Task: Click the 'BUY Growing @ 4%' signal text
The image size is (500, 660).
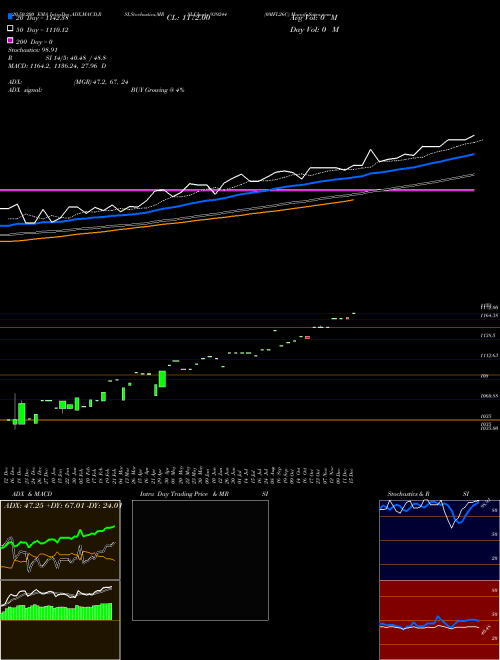Action: (x=157, y=90)
